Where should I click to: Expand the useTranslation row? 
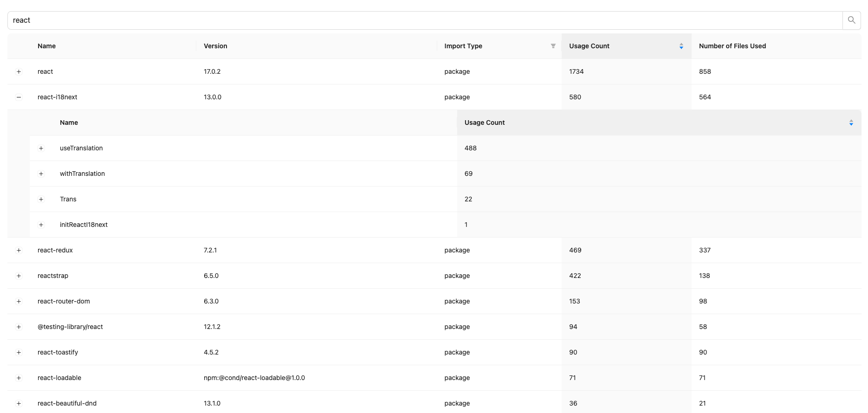tap(41, 148)
